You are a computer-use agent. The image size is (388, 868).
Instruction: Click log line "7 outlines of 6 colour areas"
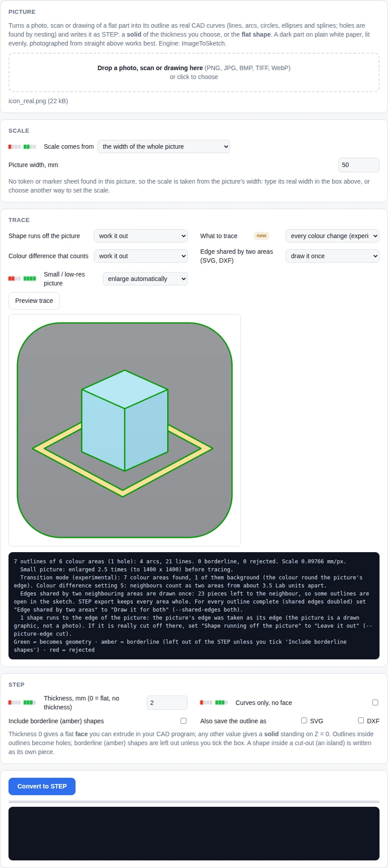(x=180, y=562)
